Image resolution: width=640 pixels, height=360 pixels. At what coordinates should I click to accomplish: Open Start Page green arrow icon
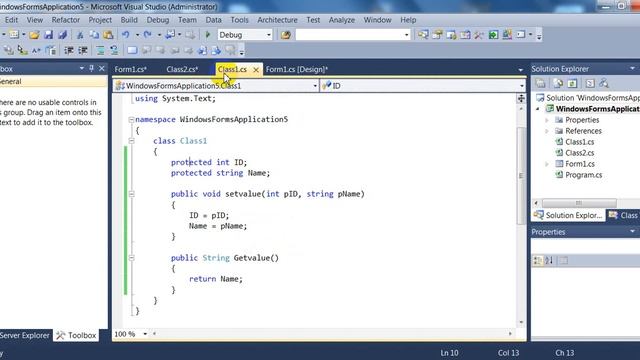[493, 35]
